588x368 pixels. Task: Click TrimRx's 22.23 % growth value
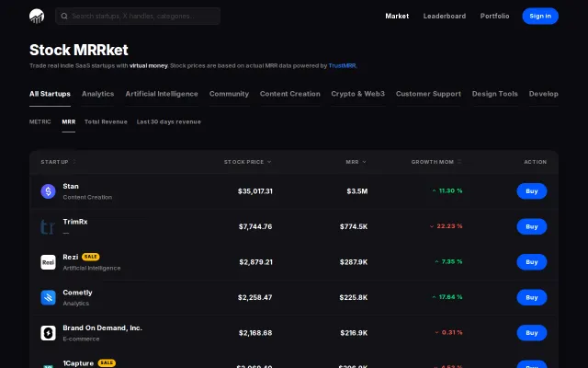(x=449, y=226)
